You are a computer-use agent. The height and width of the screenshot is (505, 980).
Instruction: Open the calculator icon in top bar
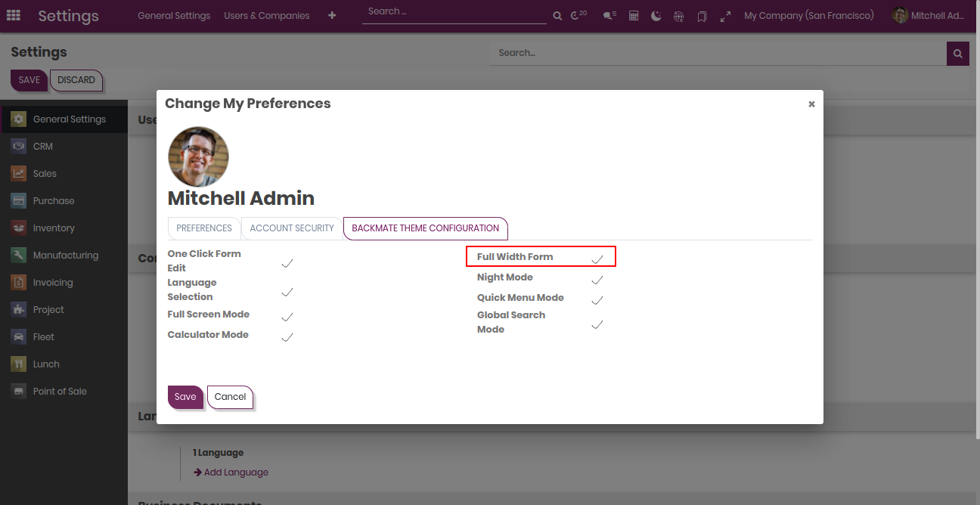click(634, 16)
